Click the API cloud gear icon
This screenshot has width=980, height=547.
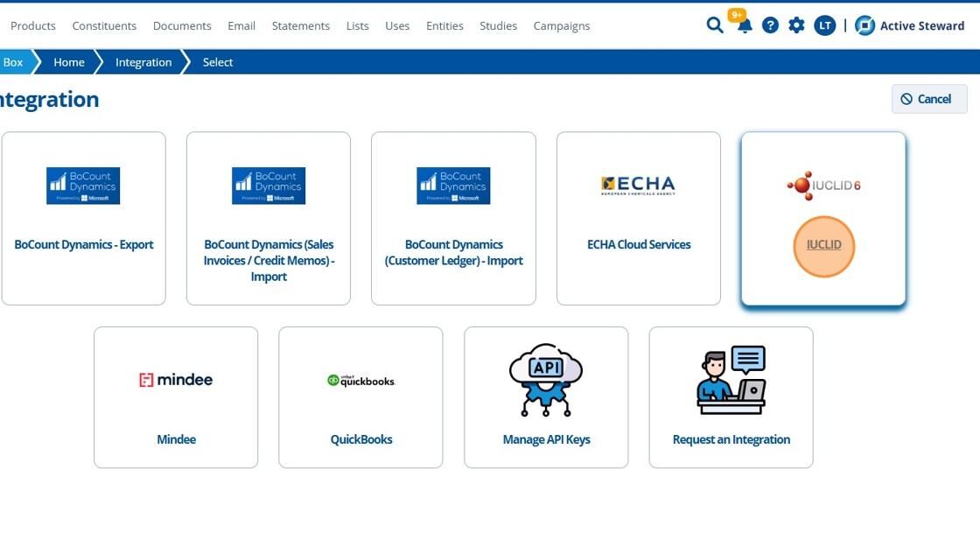click(x=546, y=380)
